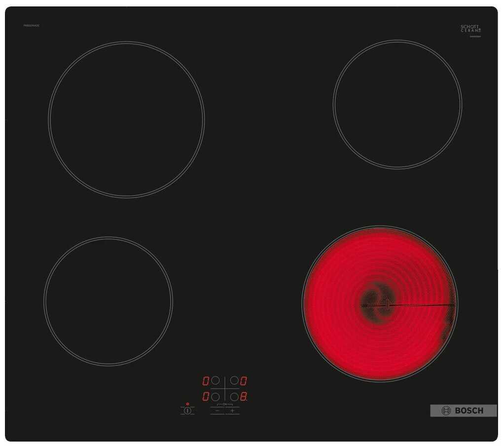
Task: Tap the childproof lock key symbol
Action: point(225,404)
